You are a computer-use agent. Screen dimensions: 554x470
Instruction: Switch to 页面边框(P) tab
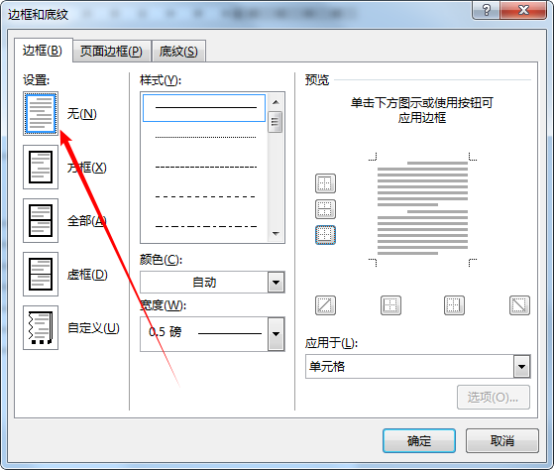[111, 52]
